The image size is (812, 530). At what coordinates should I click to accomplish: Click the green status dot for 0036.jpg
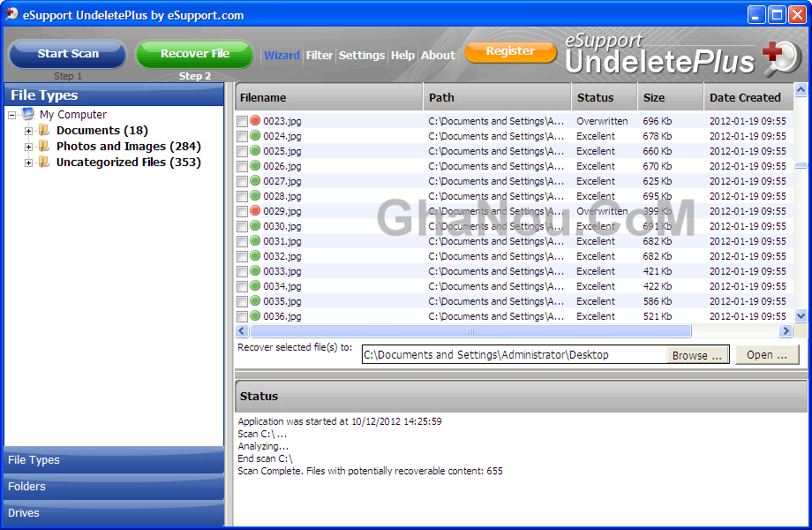point(255,316)
